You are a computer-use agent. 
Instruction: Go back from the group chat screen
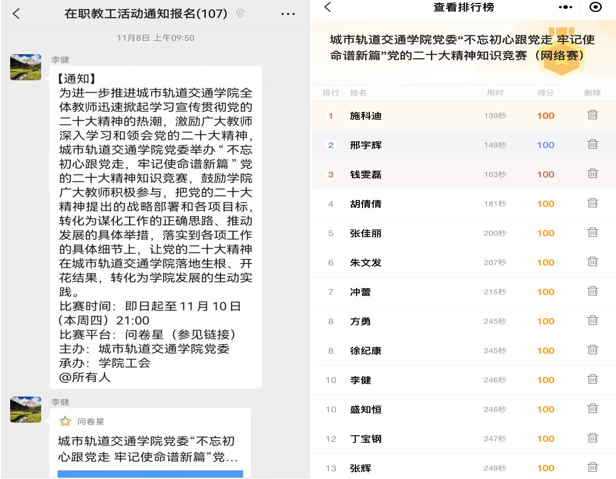coord(17,14)
